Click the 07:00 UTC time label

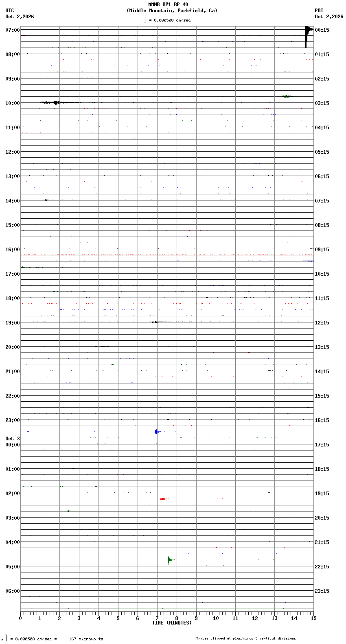[13, 30]
